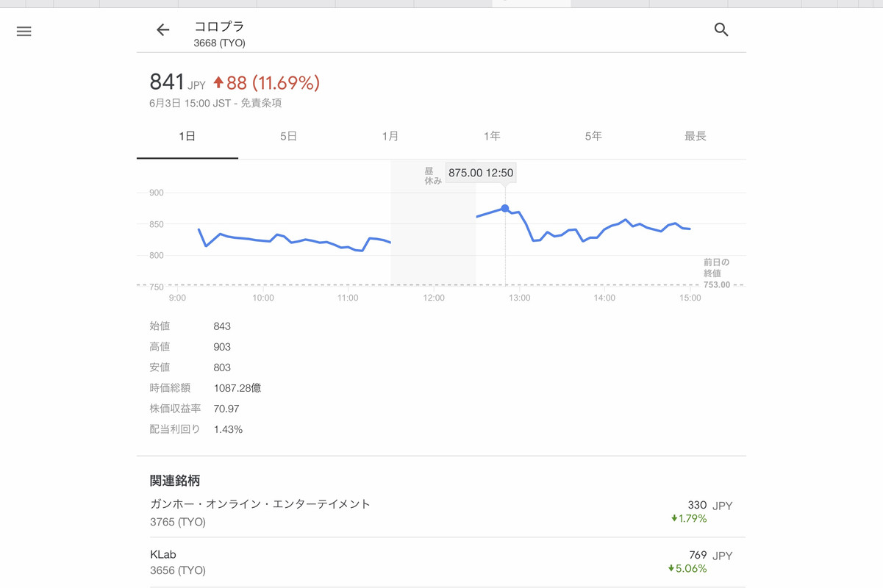
Task: Click the 関連銘柄 heading
Action: 175,481
